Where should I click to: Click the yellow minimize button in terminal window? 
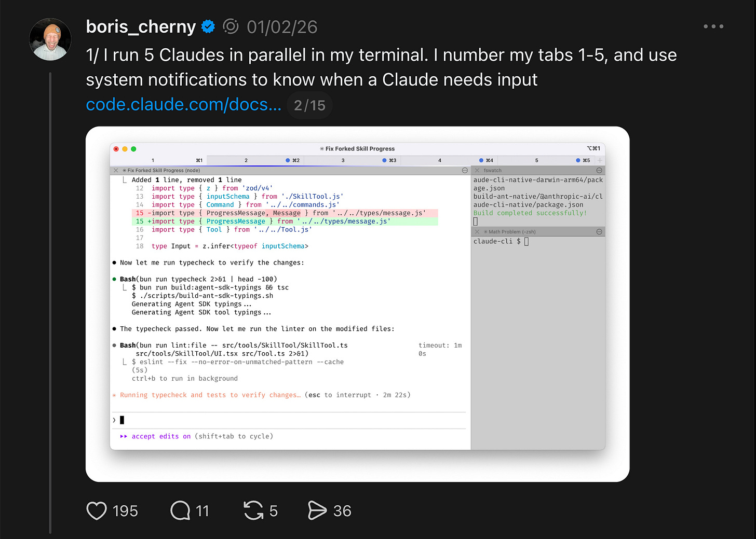tap(125, 149)
